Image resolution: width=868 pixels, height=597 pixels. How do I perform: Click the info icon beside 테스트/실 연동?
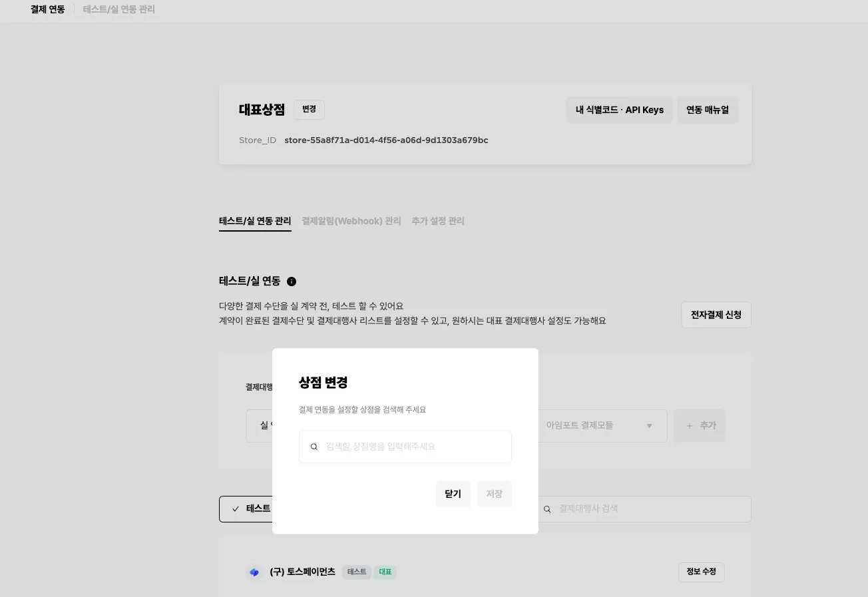(x=292, y=282)
